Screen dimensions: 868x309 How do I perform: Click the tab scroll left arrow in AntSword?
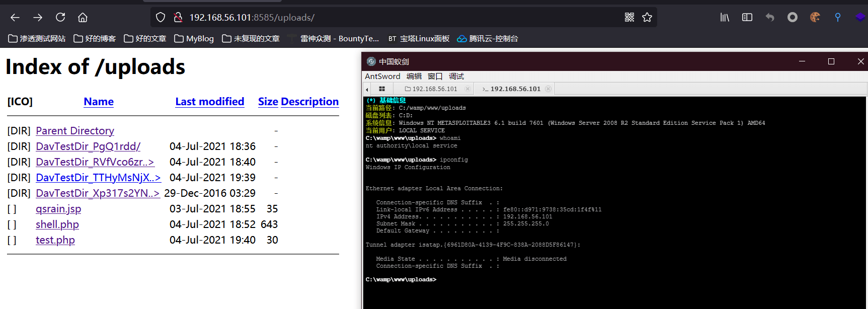(x=367, y=89)
